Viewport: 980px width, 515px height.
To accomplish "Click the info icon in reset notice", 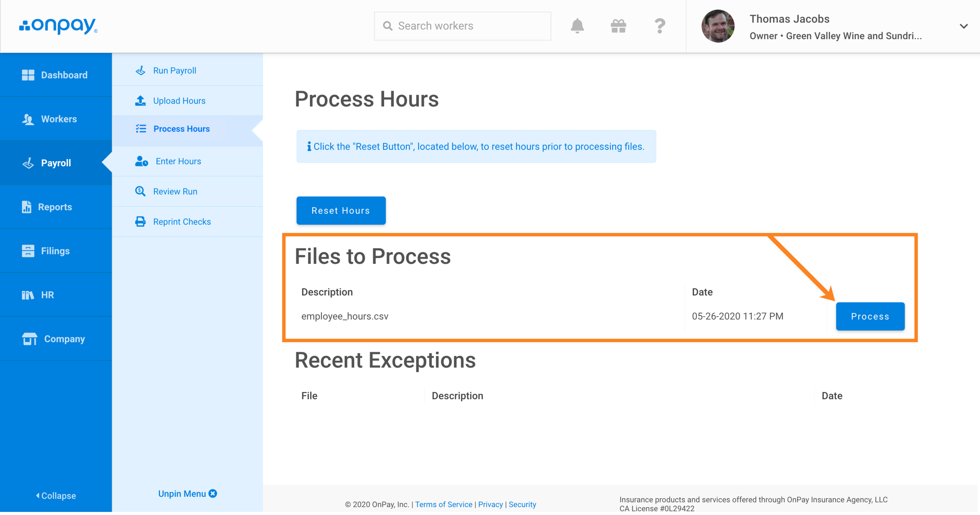I will pos(309,147).
